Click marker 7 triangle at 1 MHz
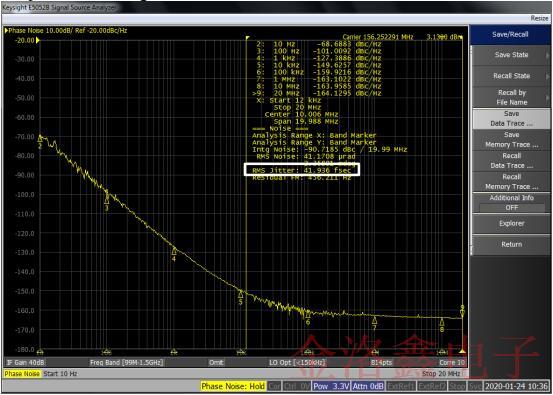 coord(375,320)
